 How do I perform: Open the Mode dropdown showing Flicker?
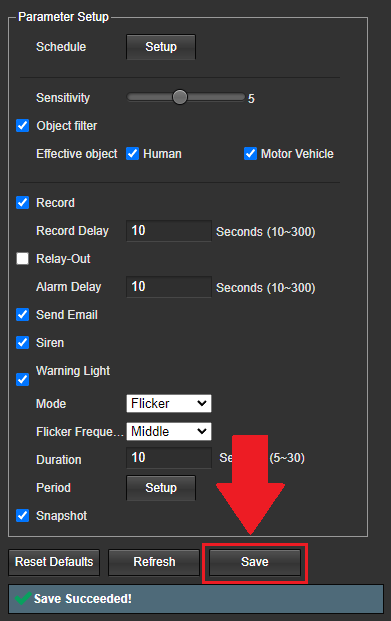tap(169, 404)
